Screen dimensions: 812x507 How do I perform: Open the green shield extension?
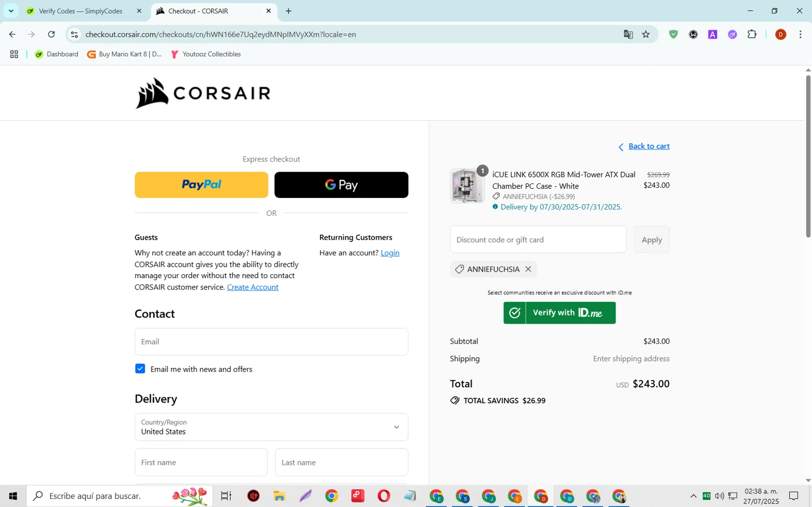673,34
